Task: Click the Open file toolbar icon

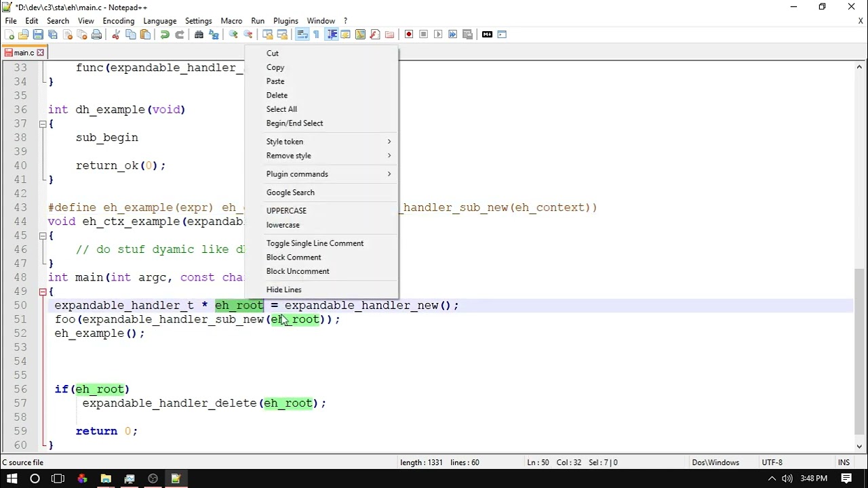Action: pyautogui.click(x=24, y=35)
